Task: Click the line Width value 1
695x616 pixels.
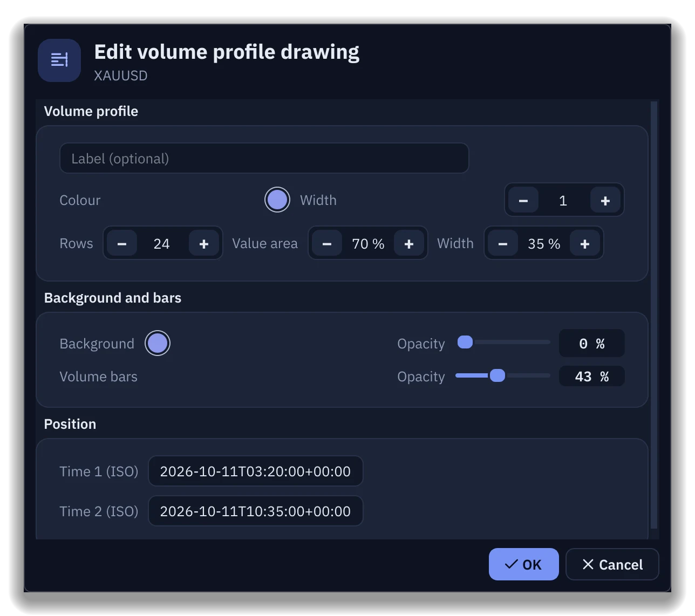Action: (563, 201)
